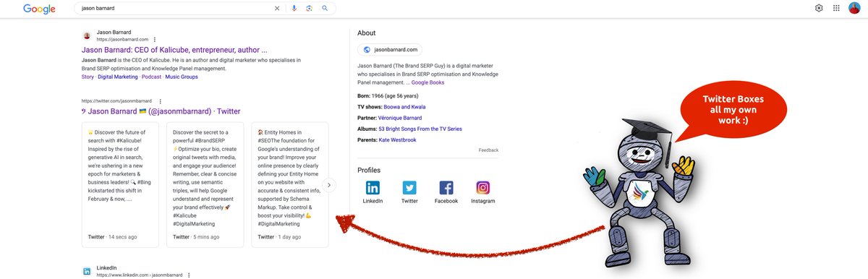Screen dimensions: 868x279
Task: Clear the search box text
Action: pos(276,8)
